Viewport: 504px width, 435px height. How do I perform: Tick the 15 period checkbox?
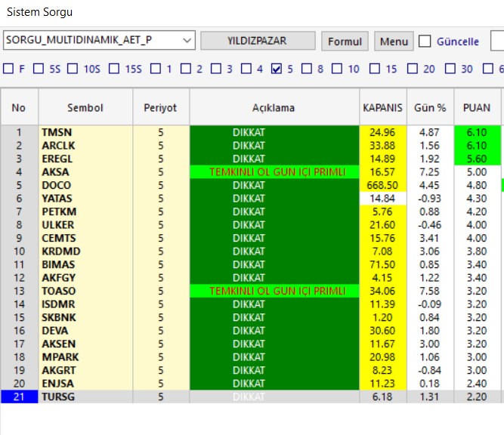click(375, 69)
